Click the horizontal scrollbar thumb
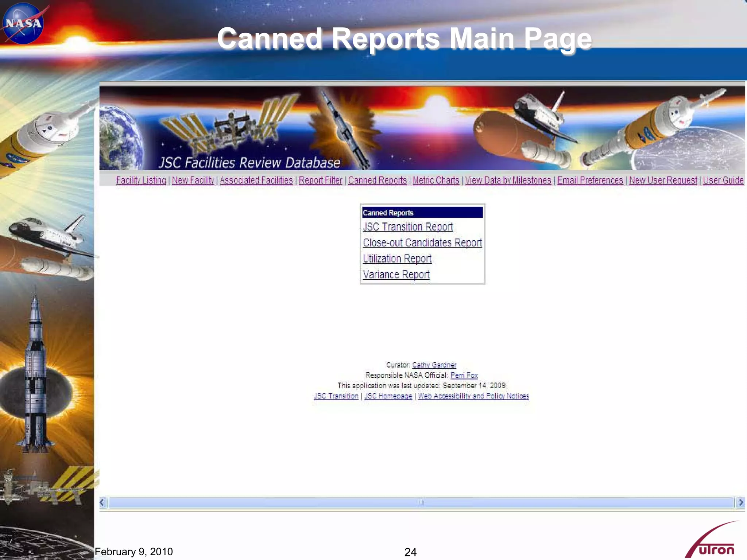Screen dimensions: 747x560 pyautogui.click(x=421, y=503)
